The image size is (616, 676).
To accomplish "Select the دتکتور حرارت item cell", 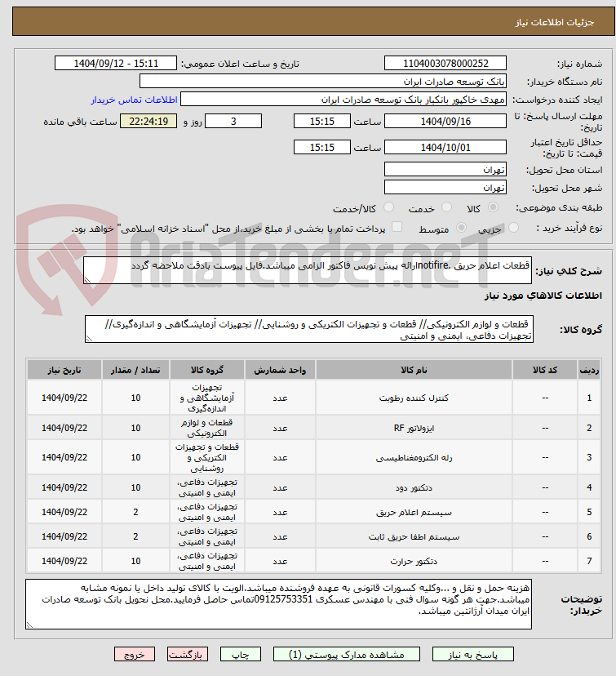I will tap(414, 561).
